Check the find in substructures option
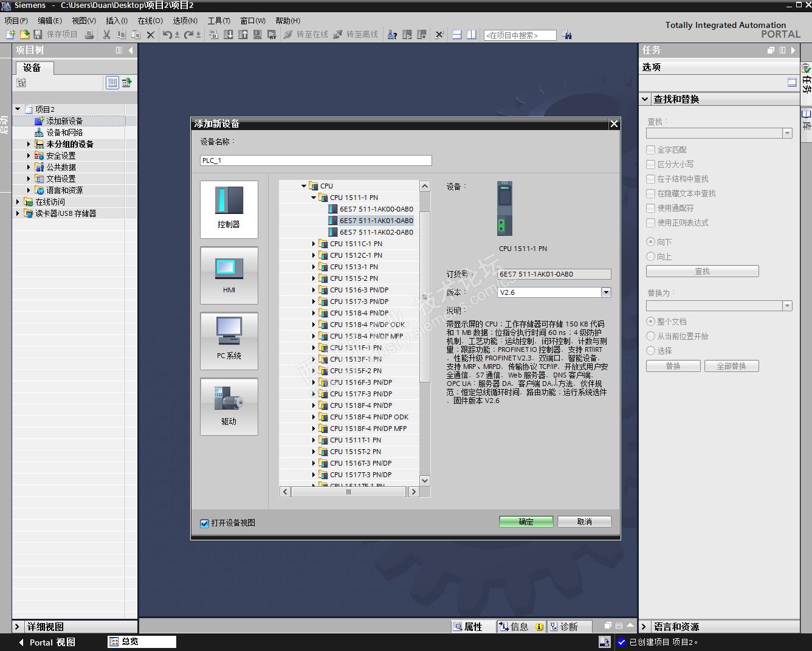Image resolution: width=812 pixels, height=651 pixels. (651, 179)
